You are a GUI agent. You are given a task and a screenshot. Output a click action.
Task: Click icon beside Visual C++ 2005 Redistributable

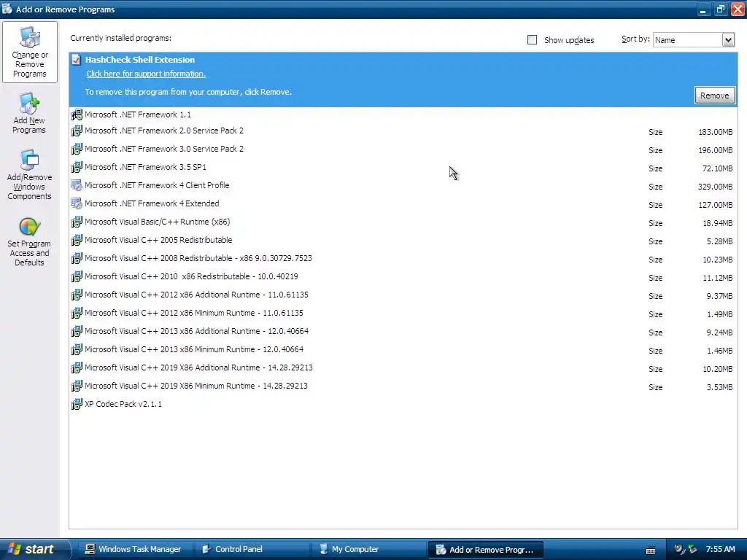[x=76, y=240]
